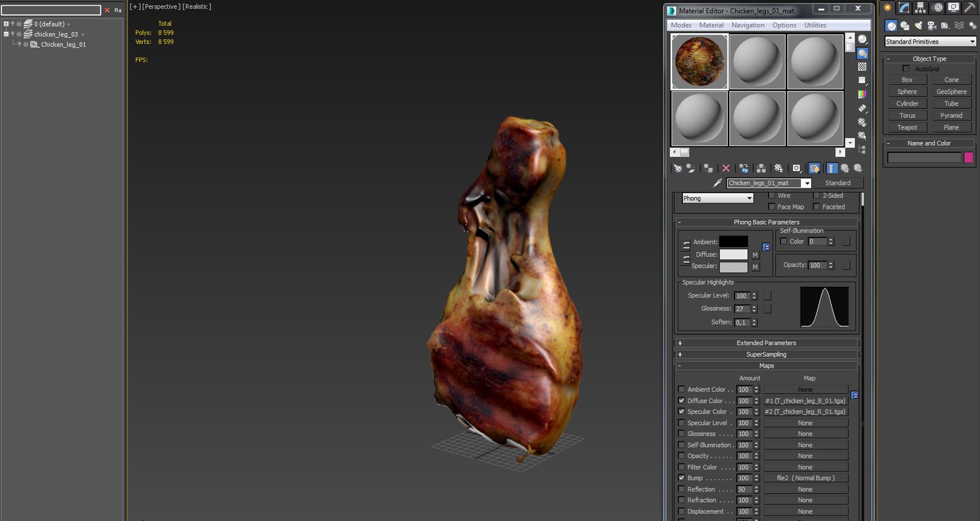This screenshot has height=521, width=980.
Task: Open the Hierarchy tab in command panel
Action: click(x=920, y=8)
